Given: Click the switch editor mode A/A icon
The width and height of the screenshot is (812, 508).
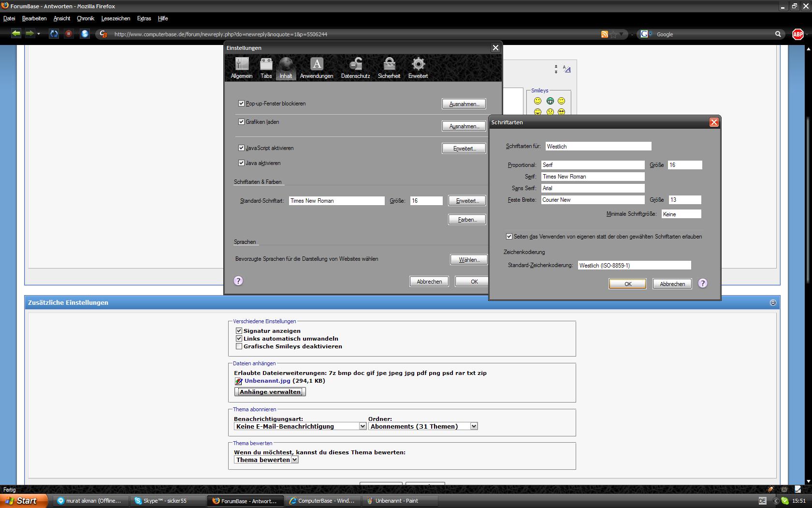Looking at the screenshot, I should pyautogui.click(x=567, y=69).
